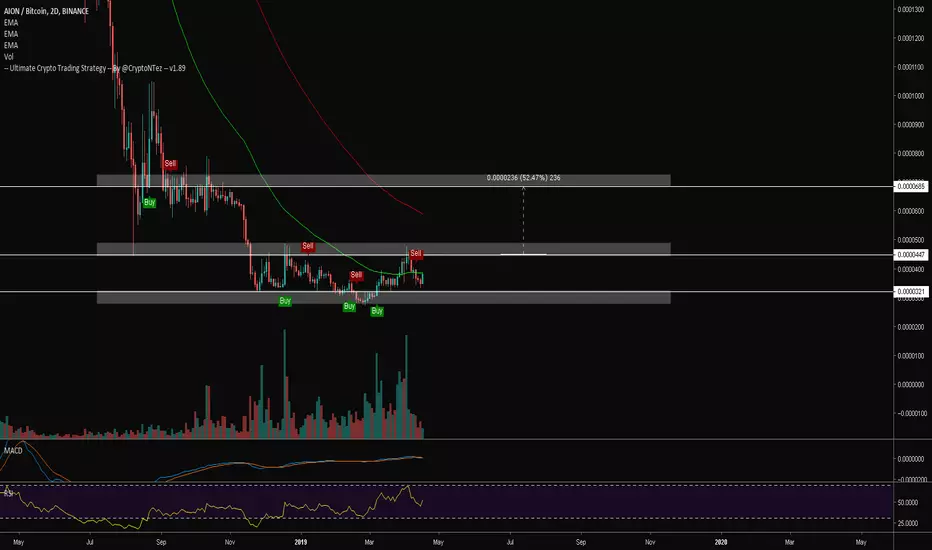Screen dimensions: 932x550
Task: Click the 0.0000800 price axis label
Action: coord(911,153)
